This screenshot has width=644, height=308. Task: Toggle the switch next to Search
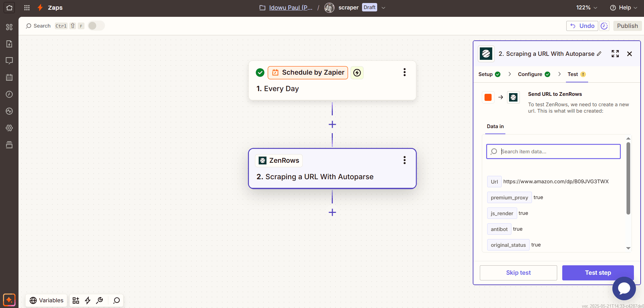coord(96,26)
